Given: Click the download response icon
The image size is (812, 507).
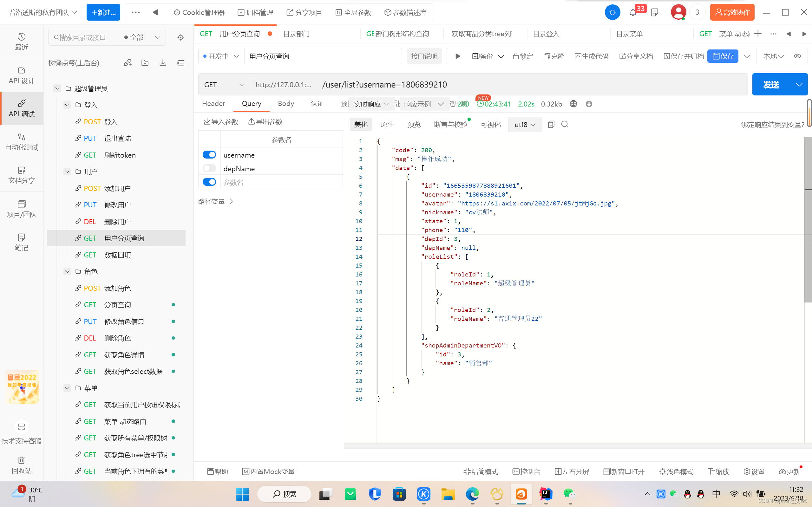Looking at the screenshot, I should 589,104.
